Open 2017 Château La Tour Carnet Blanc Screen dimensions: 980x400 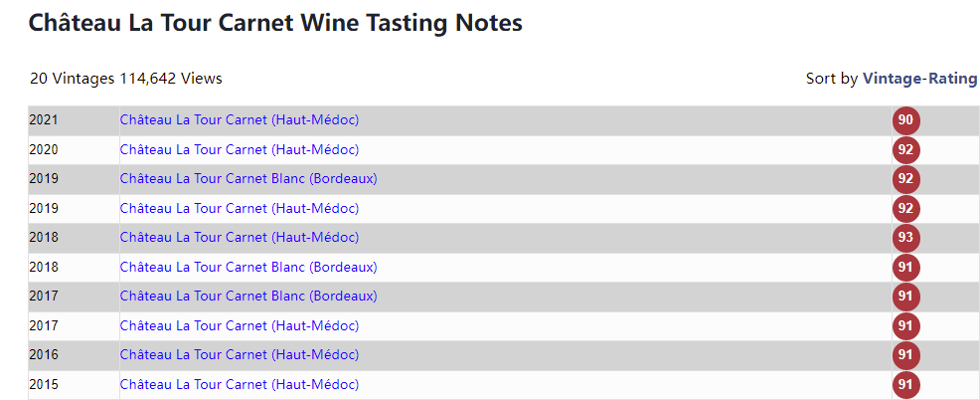(x=248, y=296)
